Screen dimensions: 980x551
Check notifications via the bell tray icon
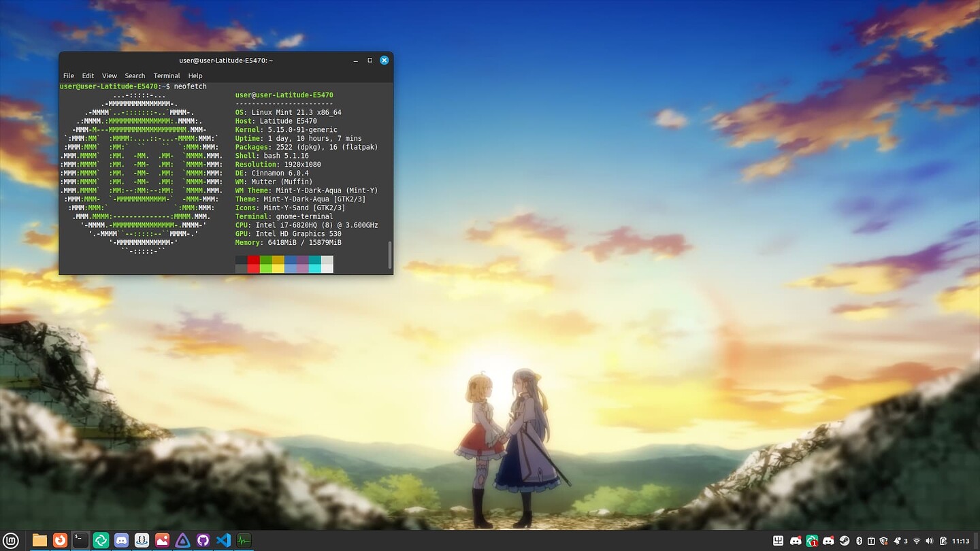[x=896, y=541]
